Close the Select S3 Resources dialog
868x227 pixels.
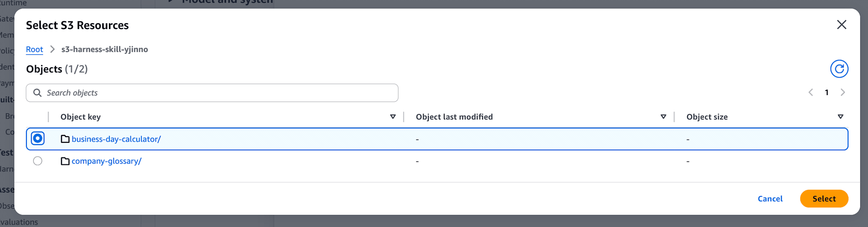[842, 25]
